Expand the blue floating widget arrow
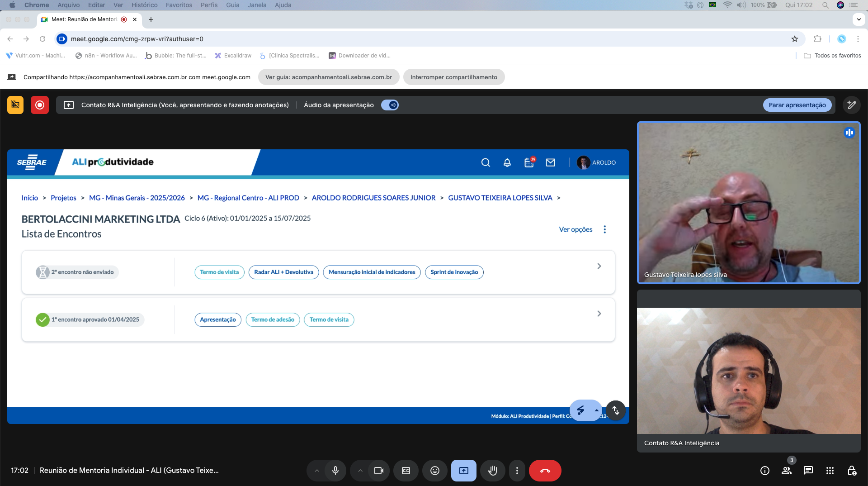This screenshot has height=486, width=868. click(597, 410)
